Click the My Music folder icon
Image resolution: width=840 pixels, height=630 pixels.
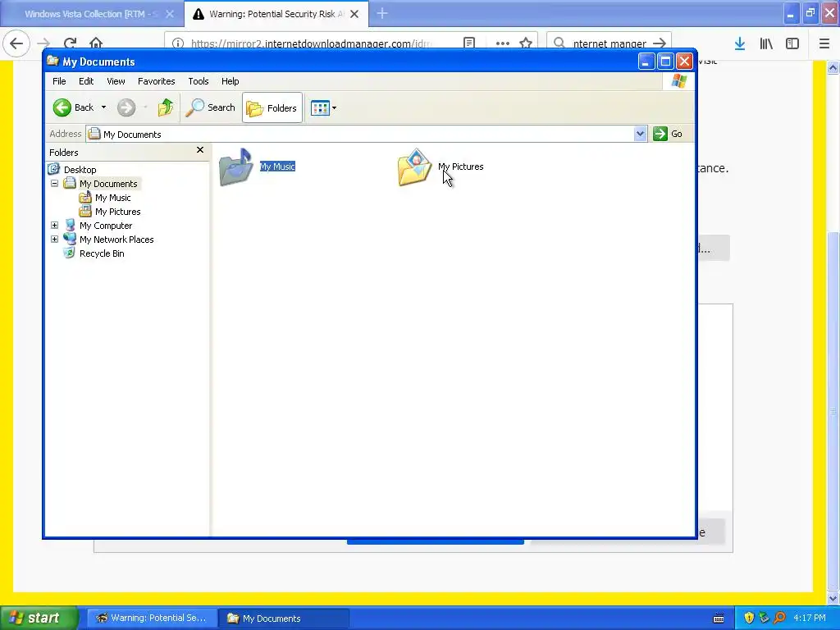[x=235, y=167]
